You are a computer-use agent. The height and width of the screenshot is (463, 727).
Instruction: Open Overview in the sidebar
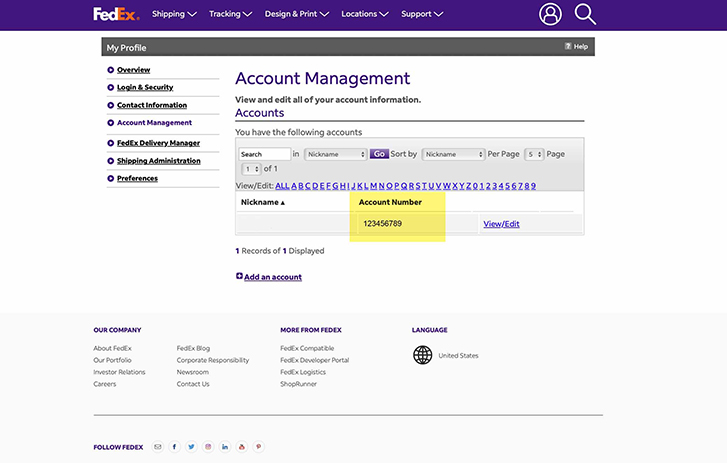click(x=134, y=70)
